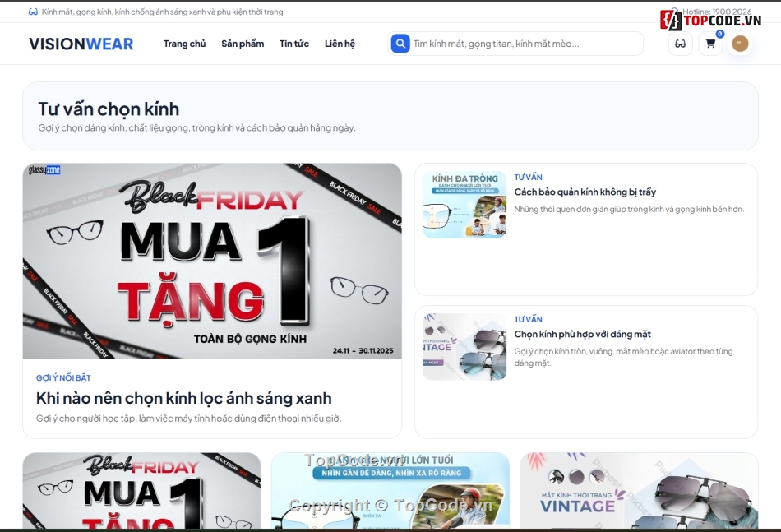Viewport: 781px width, 532px height.
Task: Click subtitle Gợi ý chọn dáng kính, chất liệu gọng
Action: click(196, 128)
